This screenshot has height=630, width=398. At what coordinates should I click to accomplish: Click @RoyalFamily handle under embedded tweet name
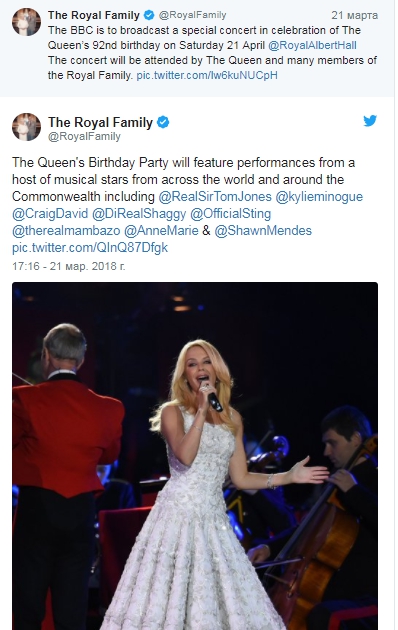pos(84,137)
